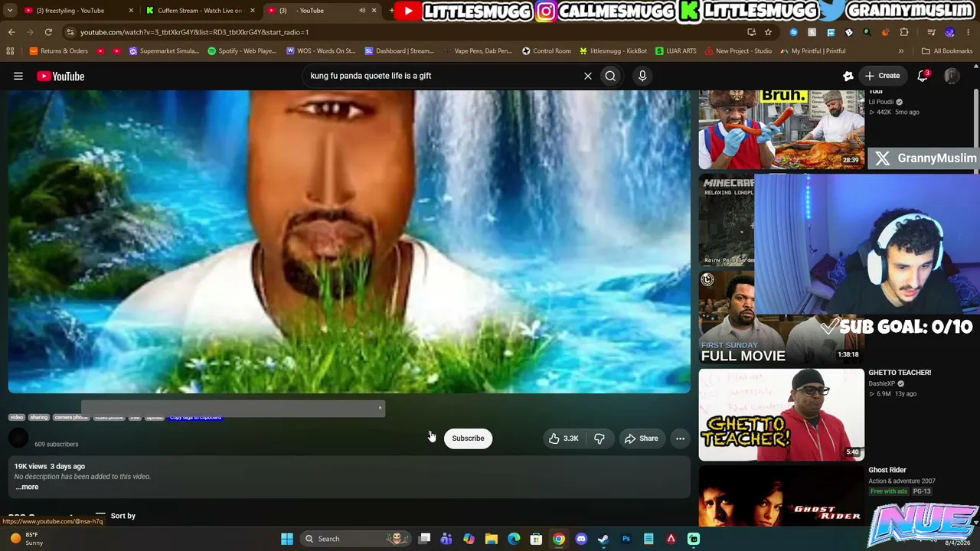Open YouTube notifications bell
The height and width of the screenshot is (551, 980).
[923, 76]
